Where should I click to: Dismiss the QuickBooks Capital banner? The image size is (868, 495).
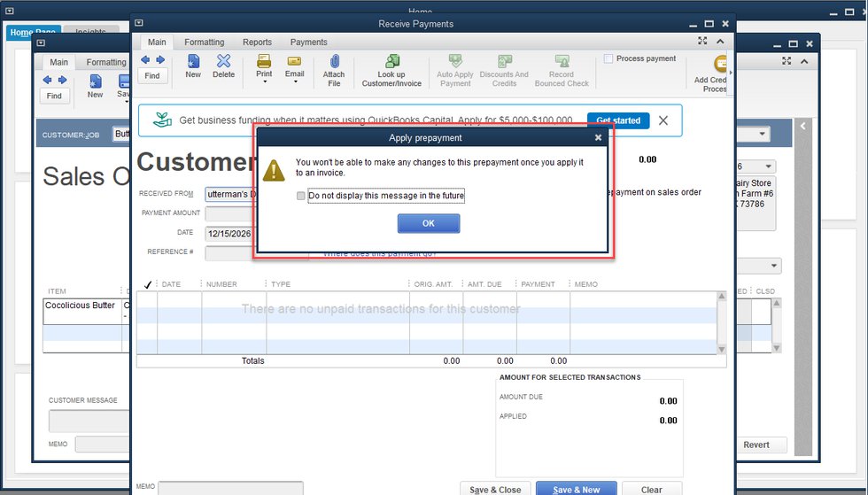[663, 120]
